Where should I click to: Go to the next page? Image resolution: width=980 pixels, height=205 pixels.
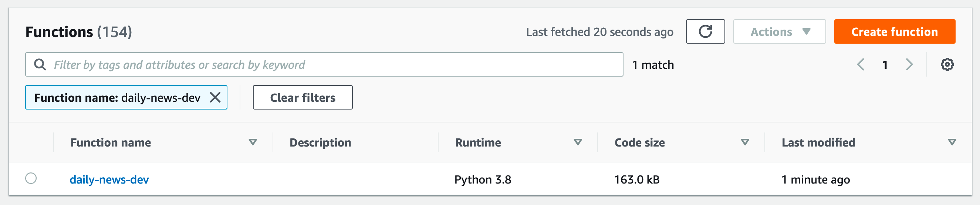pos(909,65)
